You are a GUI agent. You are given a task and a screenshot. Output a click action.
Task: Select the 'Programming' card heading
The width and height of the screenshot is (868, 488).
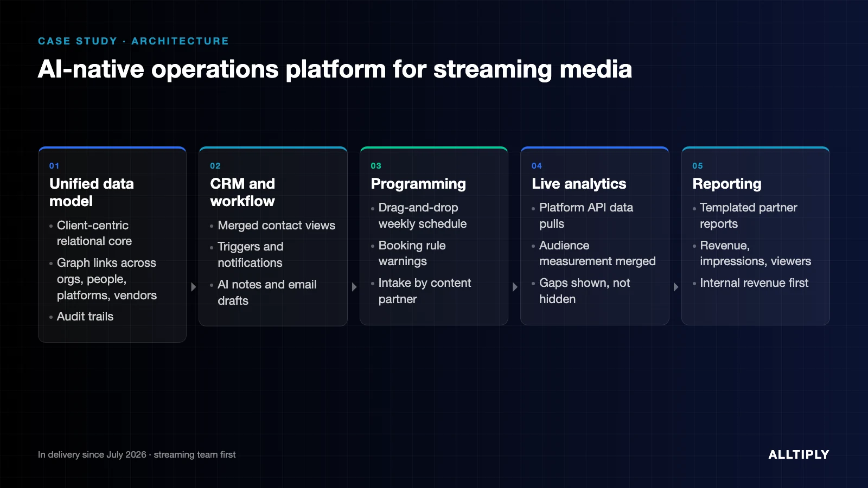click(418, 184)
